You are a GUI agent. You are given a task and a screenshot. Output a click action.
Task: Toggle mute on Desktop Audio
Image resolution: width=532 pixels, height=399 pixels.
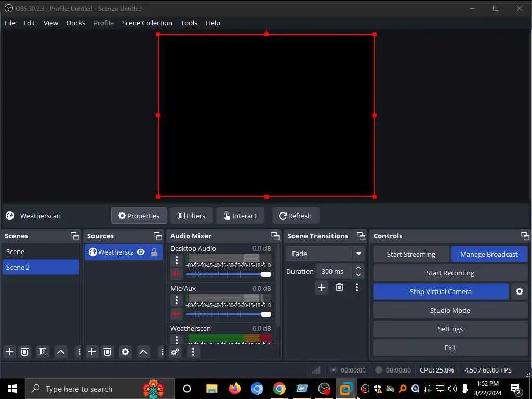(176, 274)
